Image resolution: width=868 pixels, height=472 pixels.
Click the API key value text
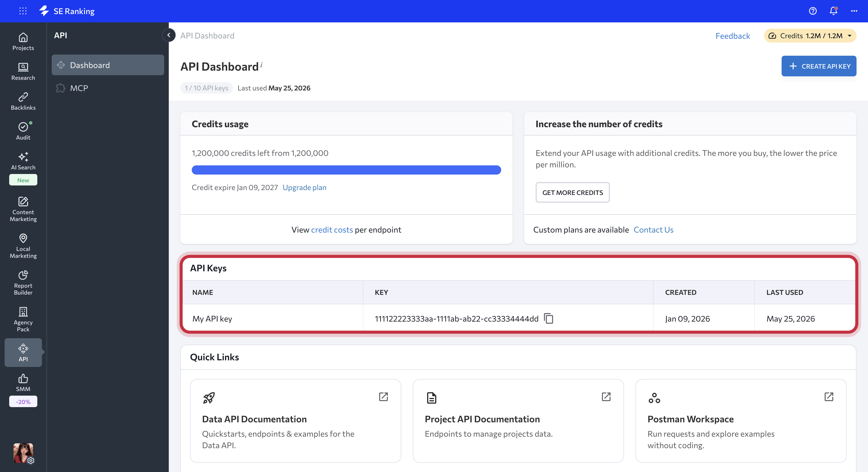[456, 318]
